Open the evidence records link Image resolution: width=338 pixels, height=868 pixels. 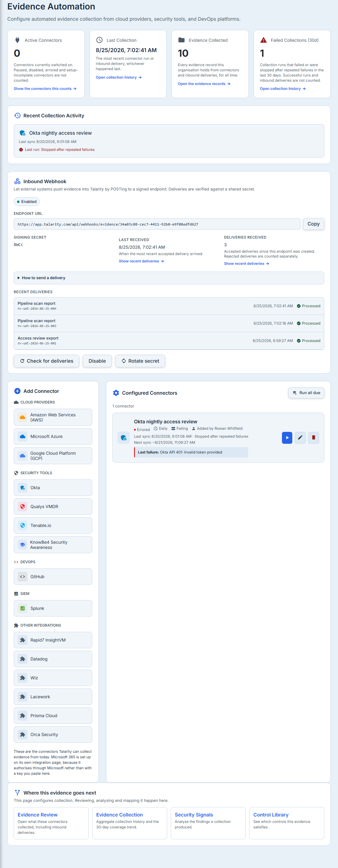pos(204,84)
